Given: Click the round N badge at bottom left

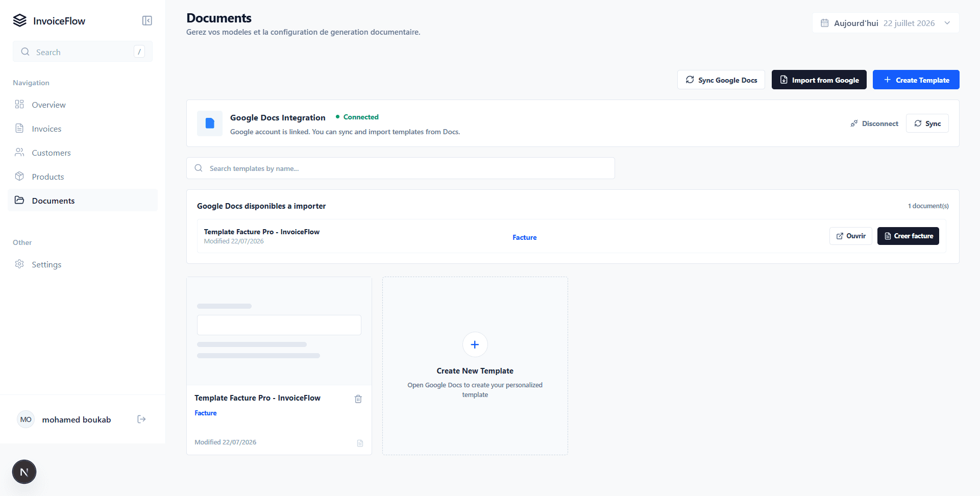Looking at the screenshot, I should [x=24, y=472].
